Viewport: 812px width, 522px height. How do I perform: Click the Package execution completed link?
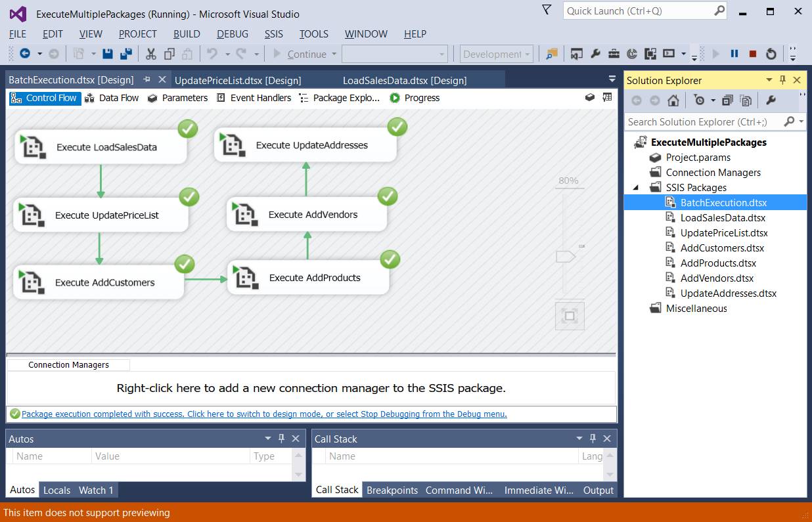[264, 414]
